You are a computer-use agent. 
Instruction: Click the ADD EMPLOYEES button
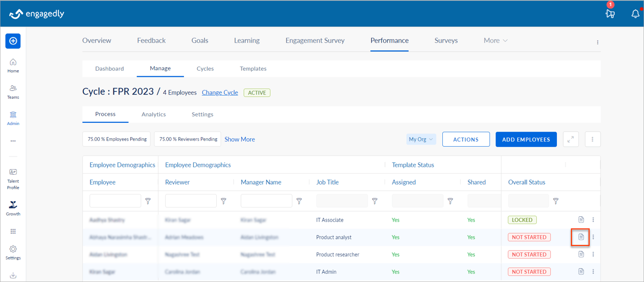coord(526,139)
